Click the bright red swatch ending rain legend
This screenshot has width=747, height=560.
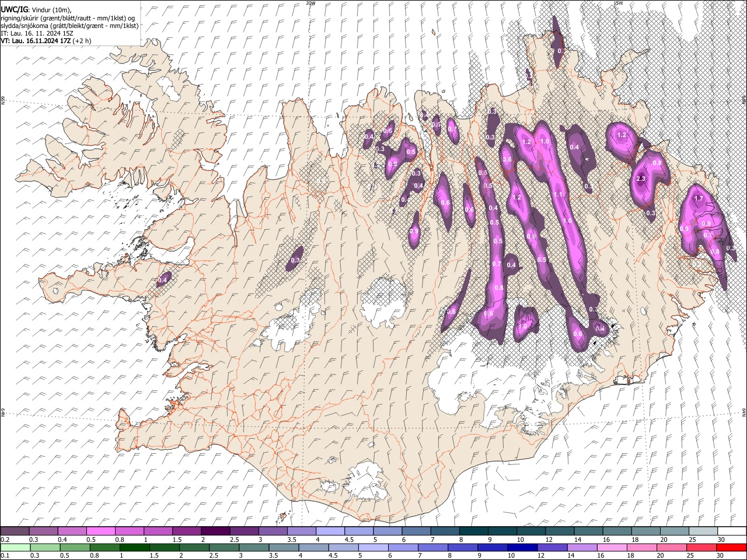click(731, 548)
